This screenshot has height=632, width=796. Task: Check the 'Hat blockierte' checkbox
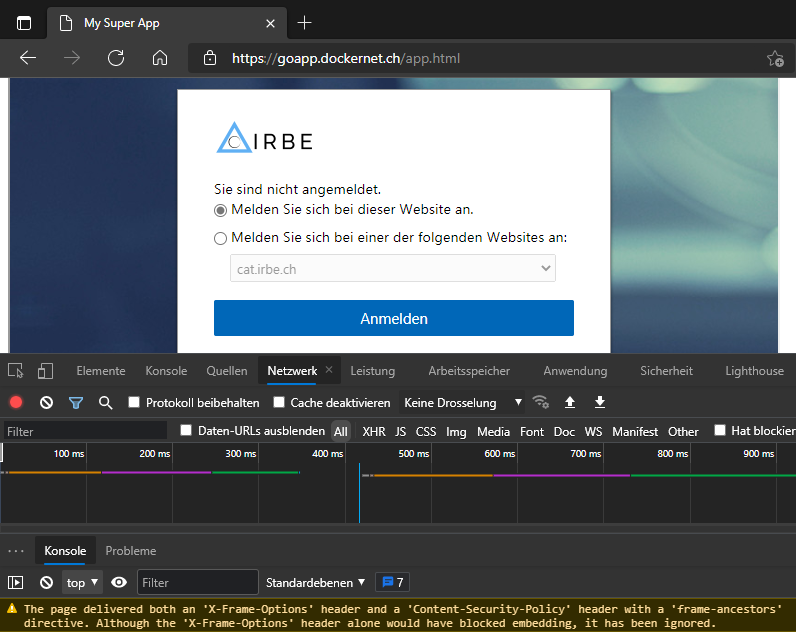720,430
